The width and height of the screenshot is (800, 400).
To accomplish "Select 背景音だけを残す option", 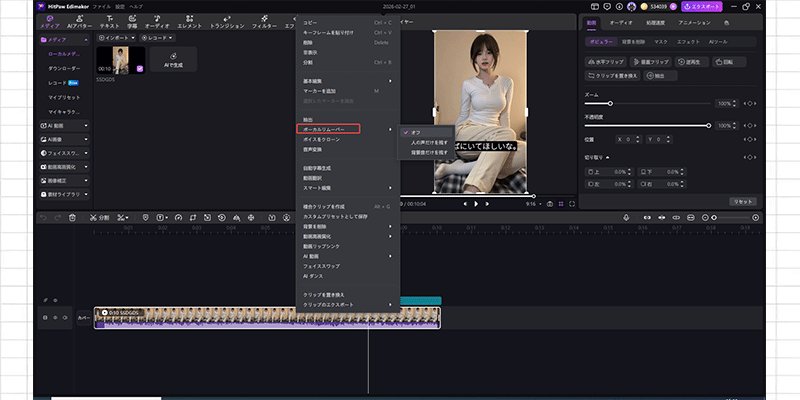I will (x=429, y=152).
